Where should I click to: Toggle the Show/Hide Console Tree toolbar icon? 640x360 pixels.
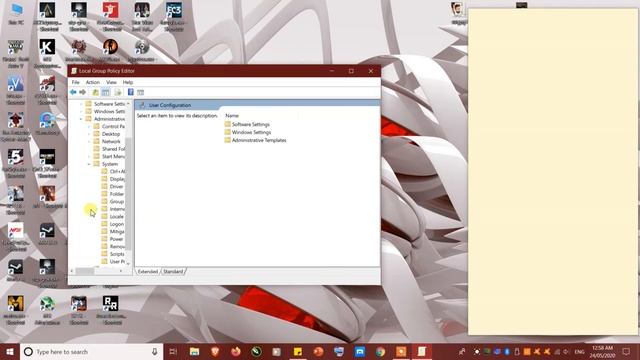(105, 92)
